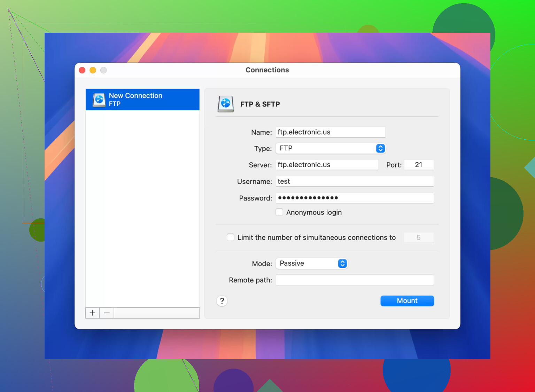Click the Mode label
This screenshot has height=392, width=535.
click(x=262, y=264)
